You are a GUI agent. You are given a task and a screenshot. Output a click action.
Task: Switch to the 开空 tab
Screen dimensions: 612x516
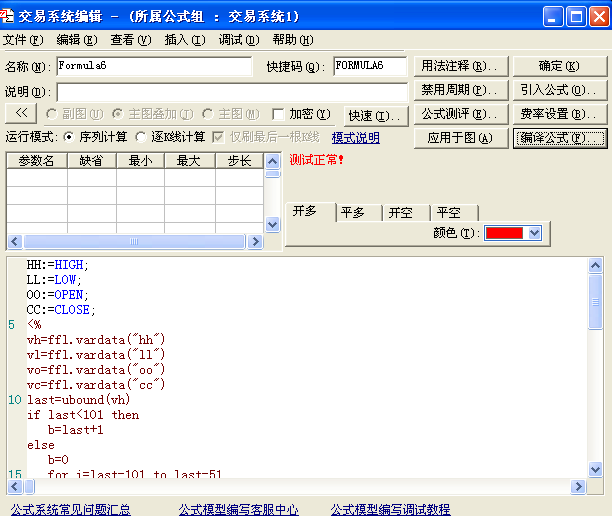tap(406, 213)
